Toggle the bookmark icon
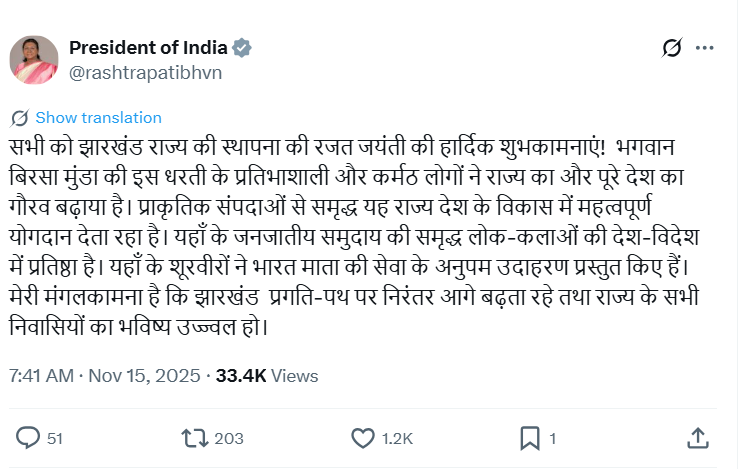Screen dimensions: 747x469 point(529,437)
